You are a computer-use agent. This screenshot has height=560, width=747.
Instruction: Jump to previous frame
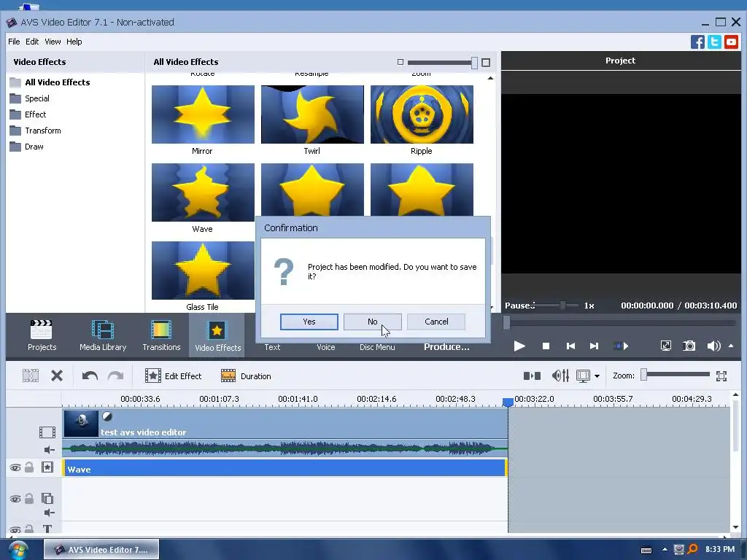click(570, 346)
